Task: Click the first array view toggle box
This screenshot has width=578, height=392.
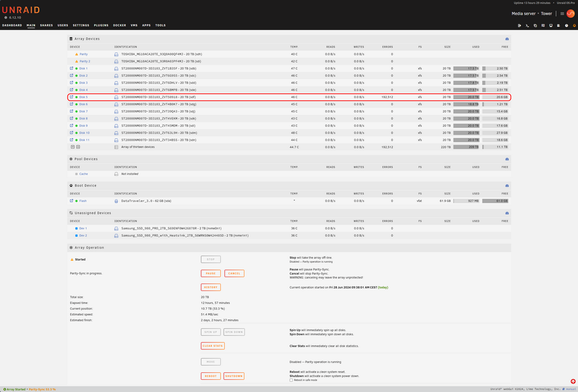Action: pos(73,147)
